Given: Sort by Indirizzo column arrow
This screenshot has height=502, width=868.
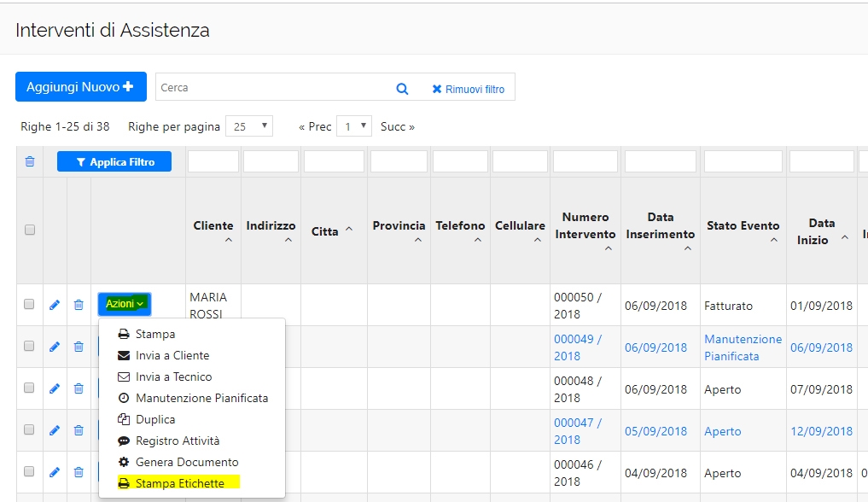Looking at the screenshot, I should pyautogui.click(x=288, y=240).
